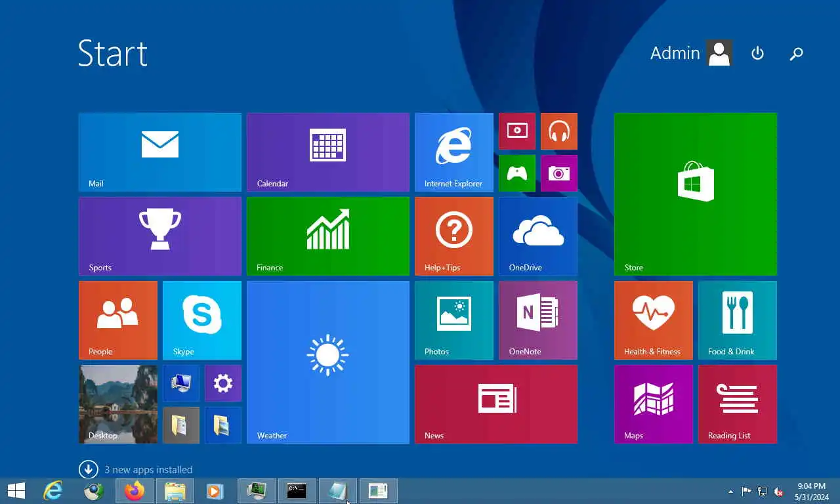Open the People tile
The image size is (840, 504).
pyautogui.click(x=118, y=320)
